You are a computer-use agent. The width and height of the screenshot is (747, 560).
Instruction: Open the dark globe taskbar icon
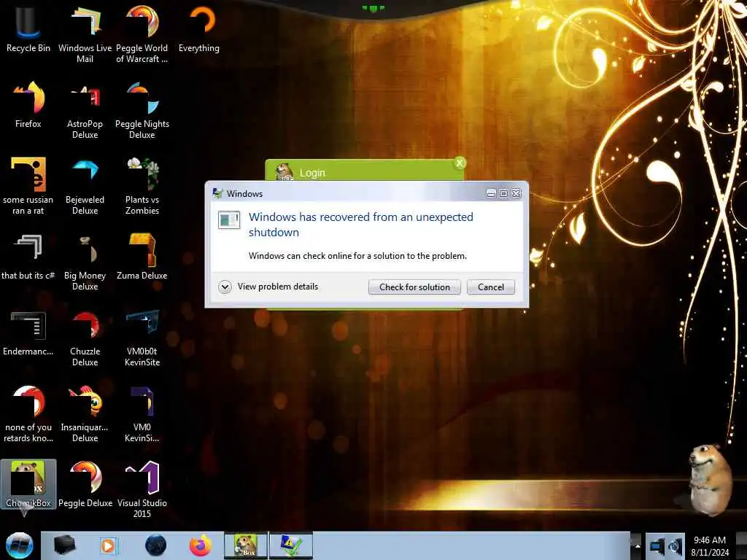[156, 545]
